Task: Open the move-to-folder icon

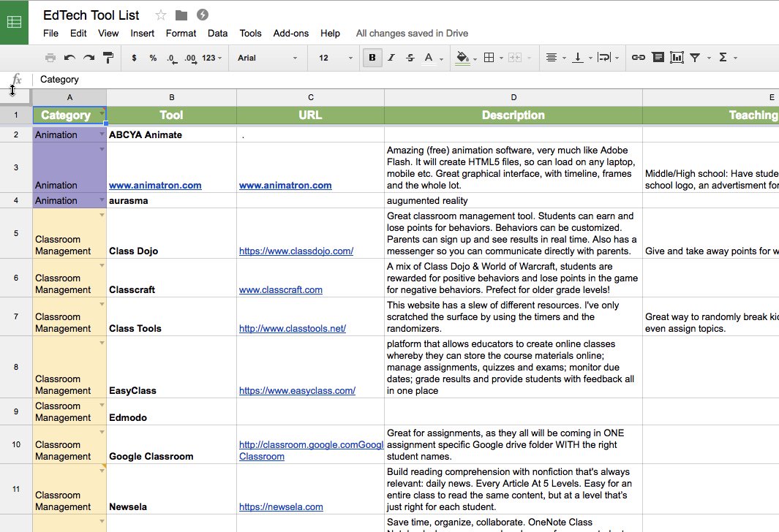Action: 181,15
